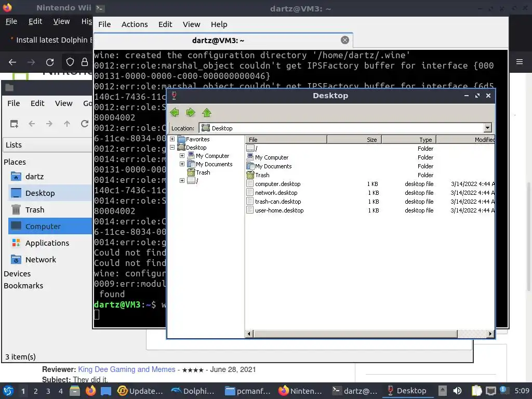Select computer.desktop file in the list

point(277,184)
